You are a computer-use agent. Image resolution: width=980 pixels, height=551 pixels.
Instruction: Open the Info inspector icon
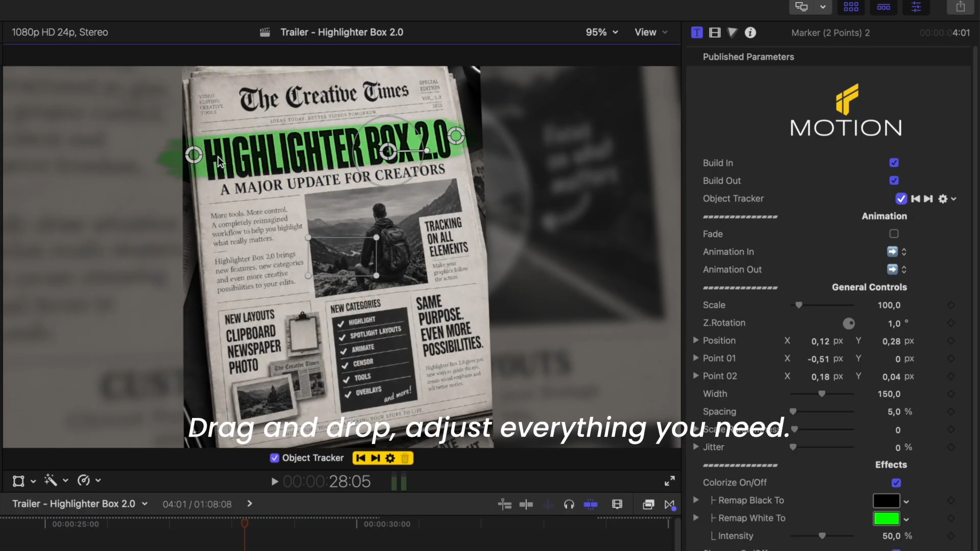tap(750, 33)
